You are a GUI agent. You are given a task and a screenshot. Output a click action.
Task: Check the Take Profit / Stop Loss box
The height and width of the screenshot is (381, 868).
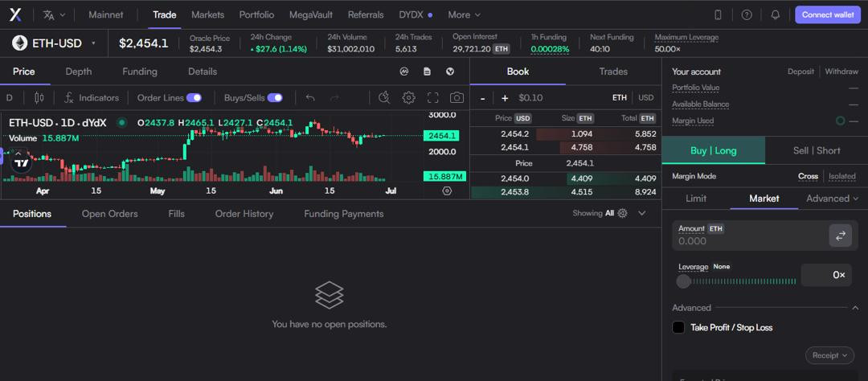(678, 327)
